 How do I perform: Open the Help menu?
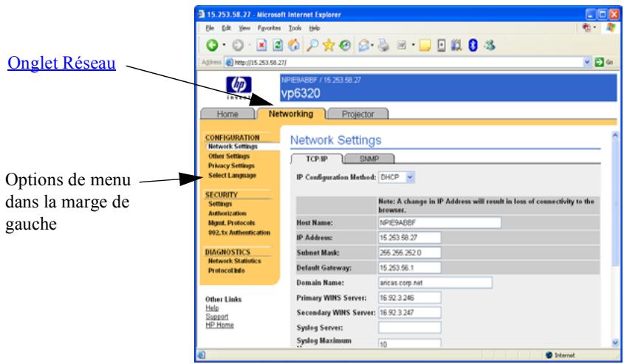tap(315, 28)
